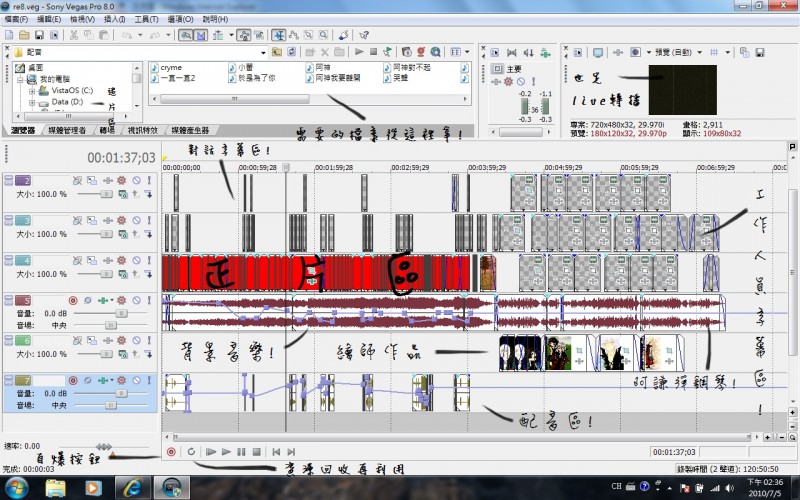This screenshot has height=500, width=800.
Task: Arm audio track 7 for recording
Action: tap(73, 381)
